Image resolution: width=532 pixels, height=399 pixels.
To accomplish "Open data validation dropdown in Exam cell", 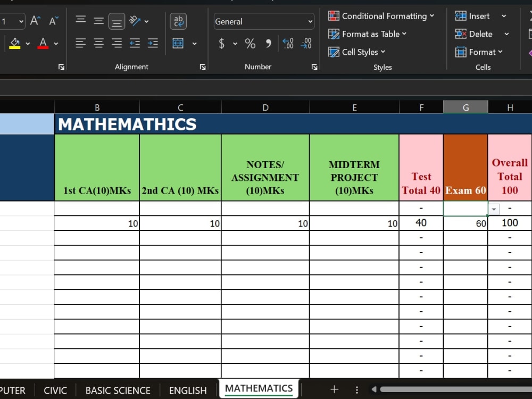I will pyautogui.click(x=494, y=209).
